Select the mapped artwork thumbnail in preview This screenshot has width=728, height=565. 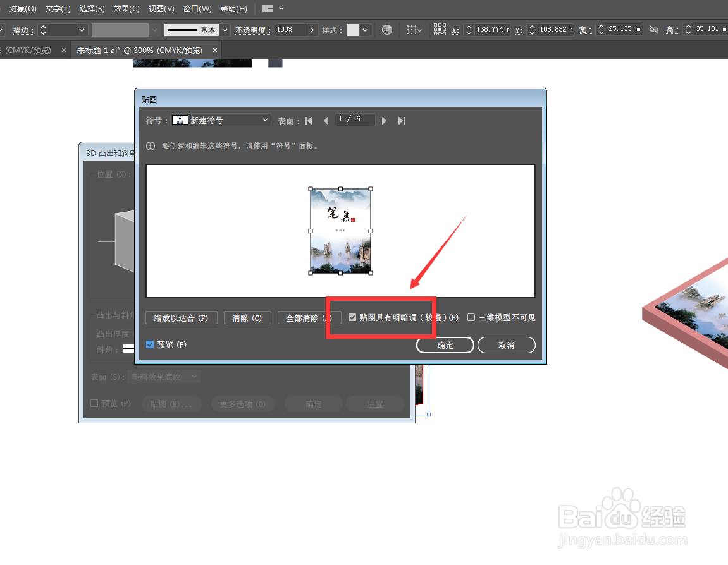[340, 231]
